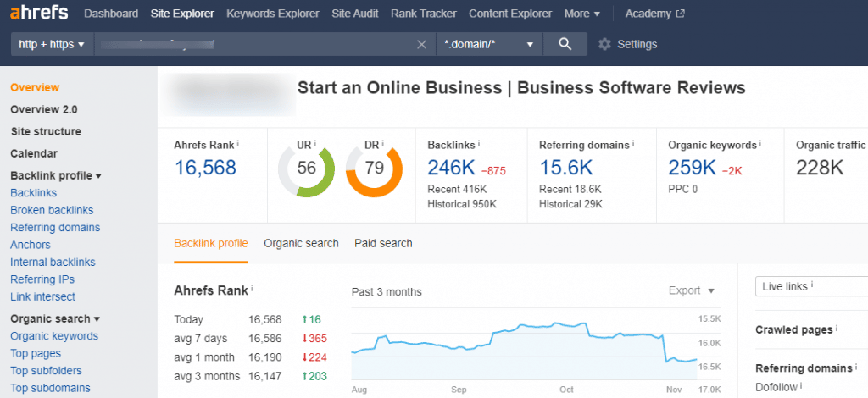This screenshot has height=398, width=868.
Task: Open Top subfolders in the sidebar
Action: tap(46, 370)
